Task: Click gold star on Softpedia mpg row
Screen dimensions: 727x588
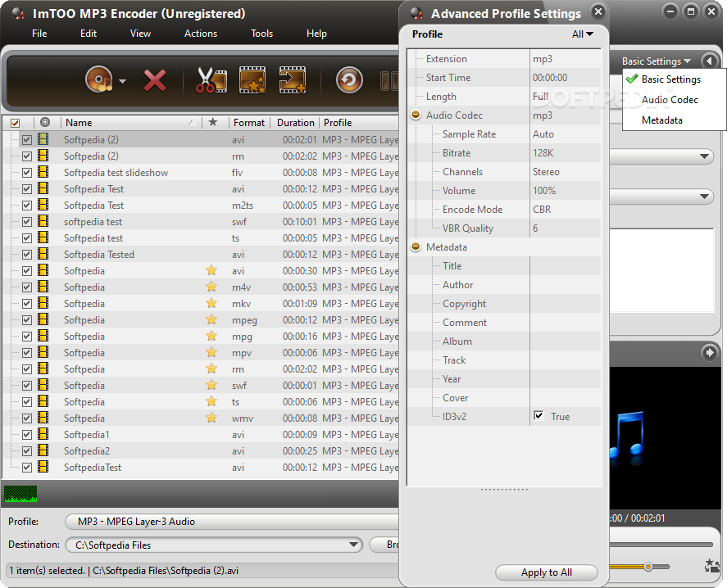Action: click(211, 336)
